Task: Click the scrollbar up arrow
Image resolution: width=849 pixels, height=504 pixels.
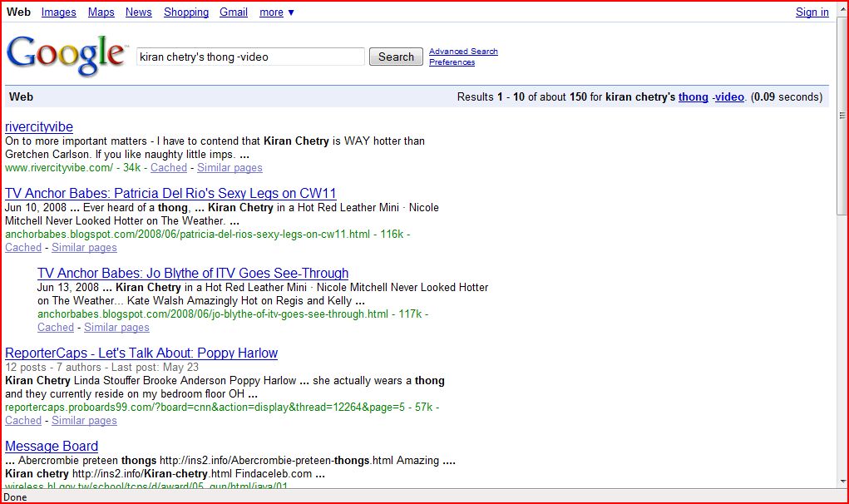Action: 842,10
